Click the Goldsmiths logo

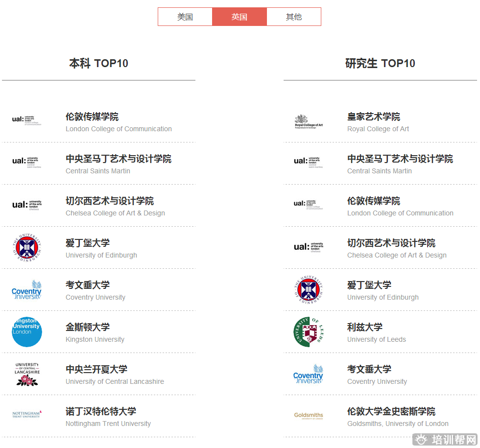pos(309,416)
